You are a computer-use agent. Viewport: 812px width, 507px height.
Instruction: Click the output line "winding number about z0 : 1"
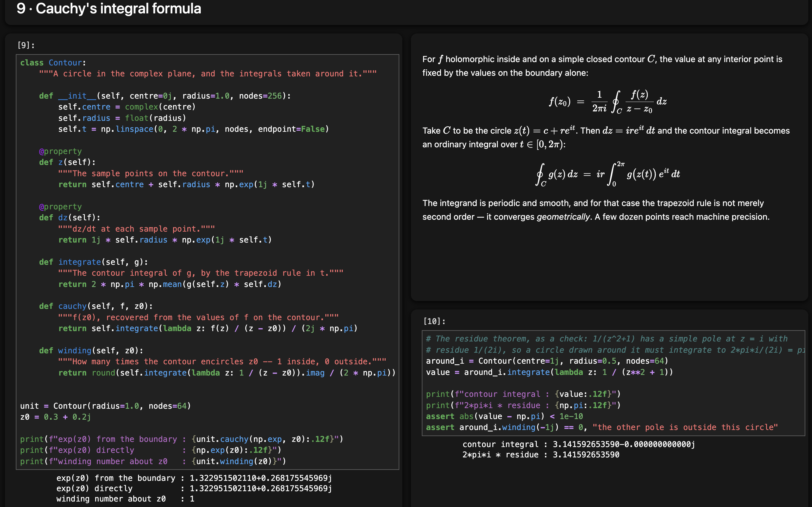pyautogui.click(x=125, y=498)
